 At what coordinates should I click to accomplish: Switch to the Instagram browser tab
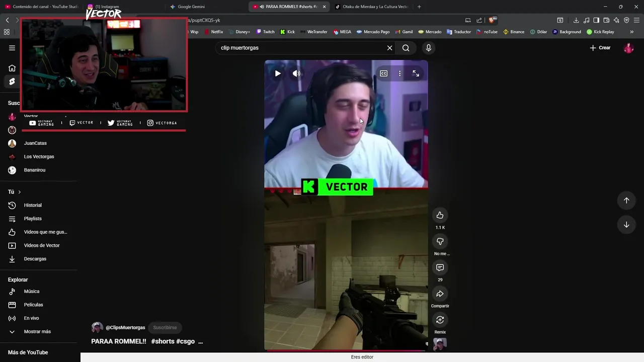pos(107,7)
